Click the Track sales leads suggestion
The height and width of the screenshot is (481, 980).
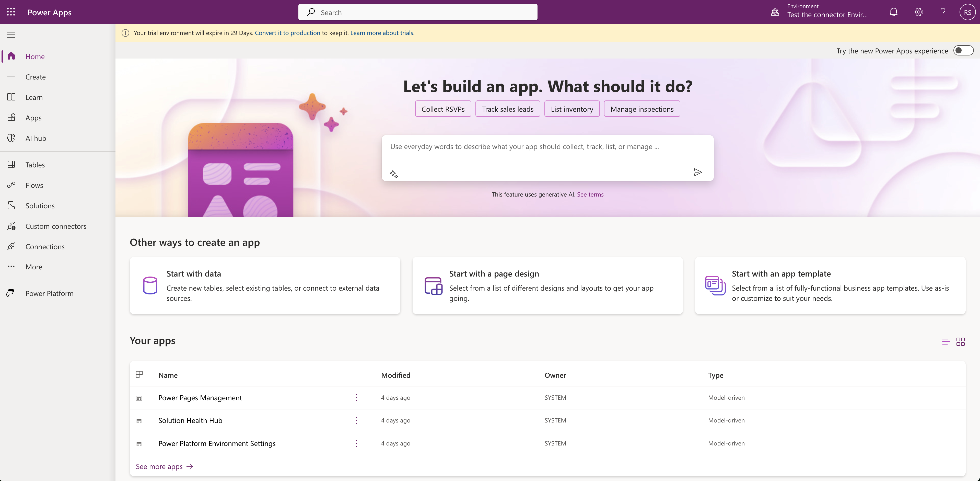507,109
